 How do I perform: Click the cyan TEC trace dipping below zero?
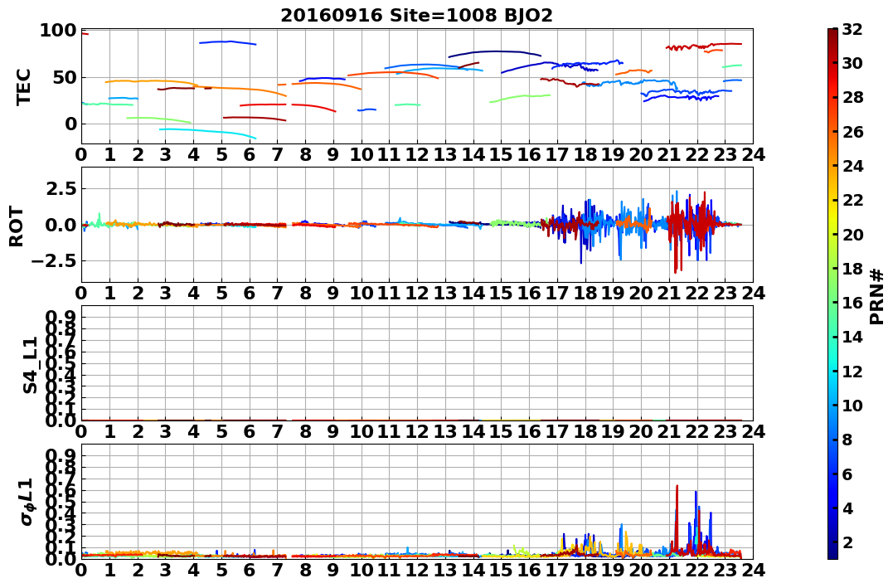(208, 133)
